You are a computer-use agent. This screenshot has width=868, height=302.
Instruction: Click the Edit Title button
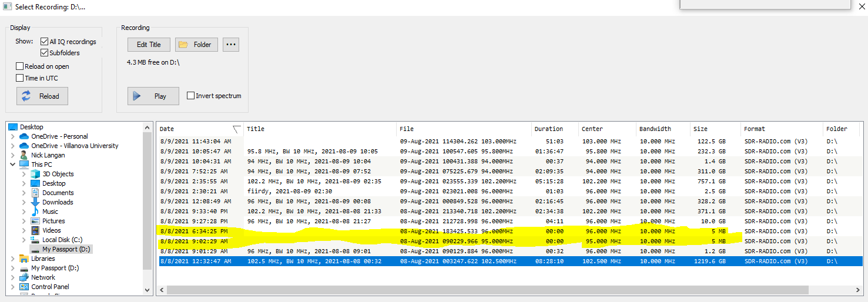click(149, 45)
